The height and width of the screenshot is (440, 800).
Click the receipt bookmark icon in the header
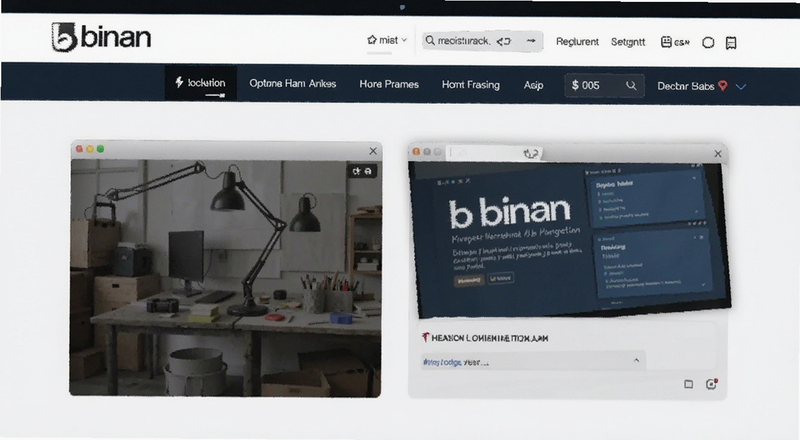731,43
